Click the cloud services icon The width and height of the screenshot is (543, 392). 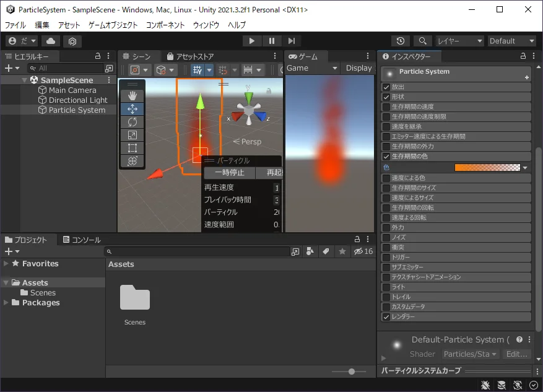coord(51,41)
